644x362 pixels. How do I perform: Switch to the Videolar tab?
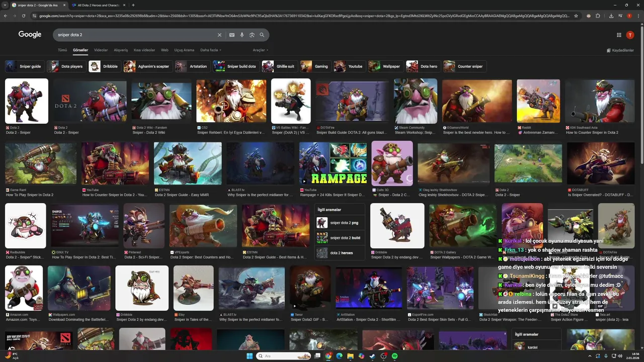point(101,50)
